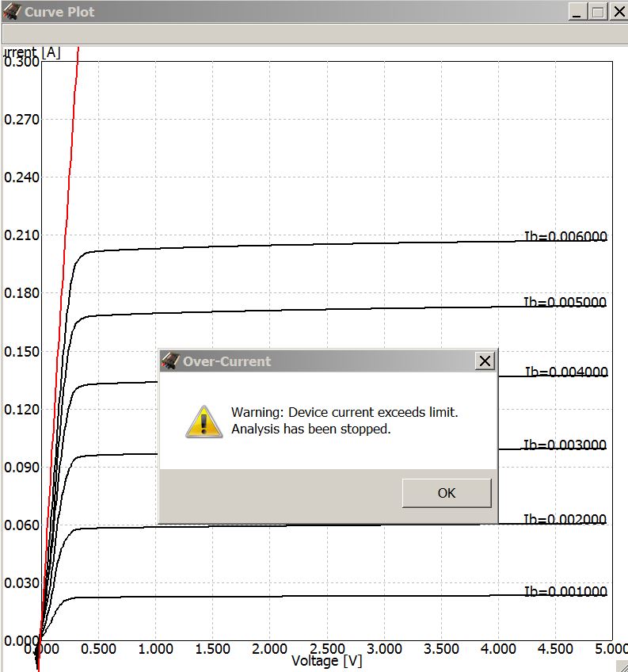Select the Ib=0.001000 curve label
Viewport: 628px width, 672px height.
[x=565, y=591]
